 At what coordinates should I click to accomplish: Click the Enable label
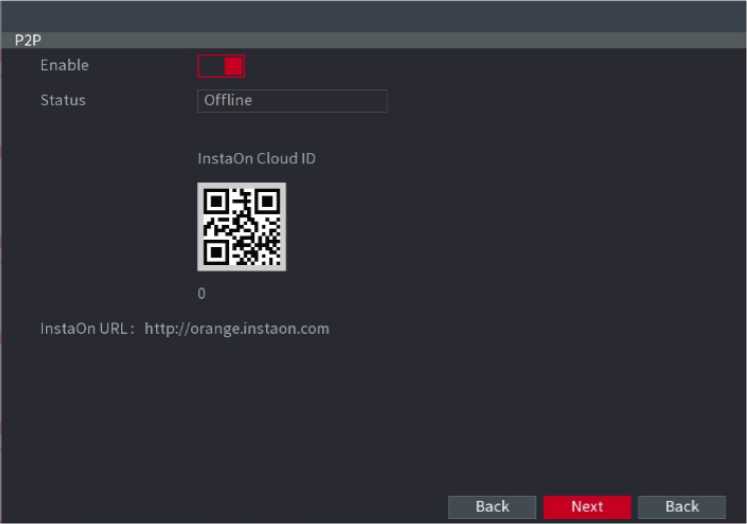[64, 65]
